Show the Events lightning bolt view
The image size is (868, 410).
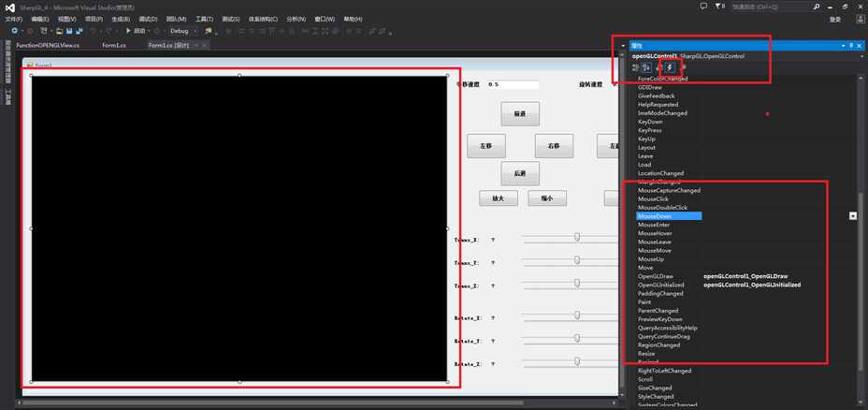671,67
